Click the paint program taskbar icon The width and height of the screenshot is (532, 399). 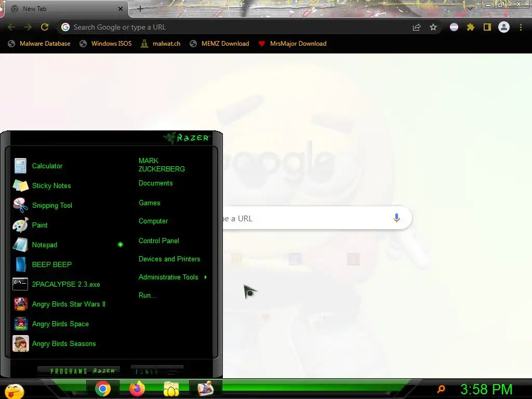click(x=206, y=389)
